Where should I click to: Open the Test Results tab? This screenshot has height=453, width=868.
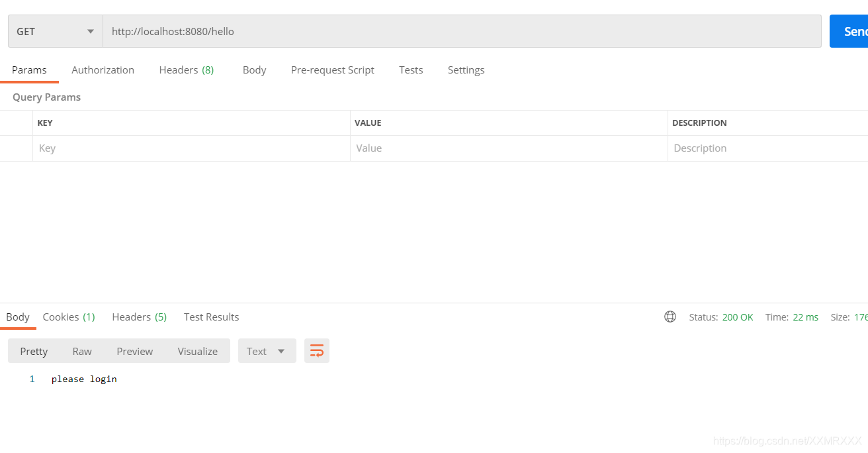click(x=211, y=317)
